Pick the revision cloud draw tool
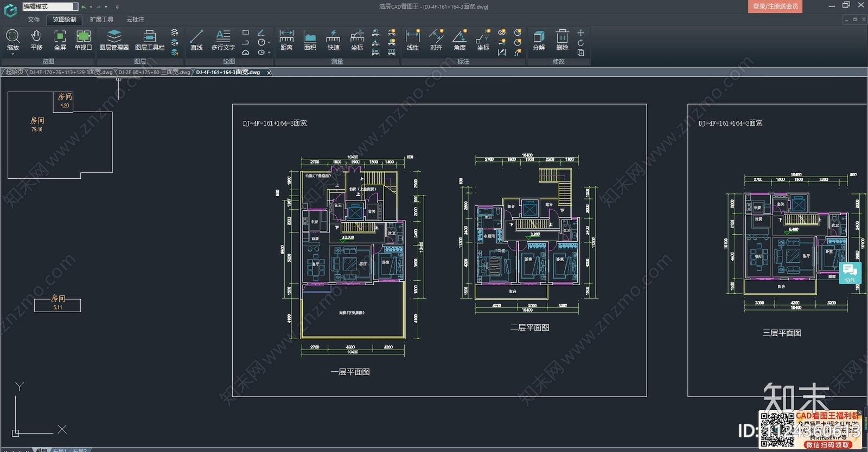This screenshot has height=452, width=868. pos(245,53)
